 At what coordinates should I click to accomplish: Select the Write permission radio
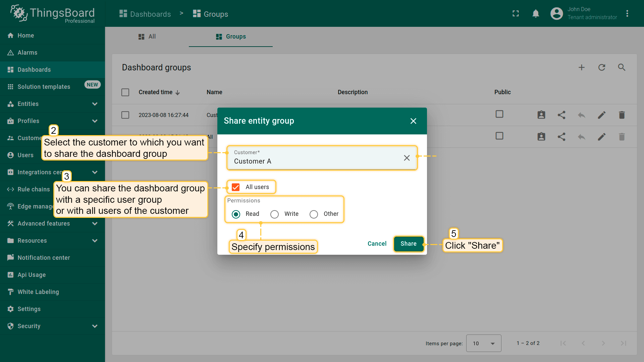(x=275, y=214)
